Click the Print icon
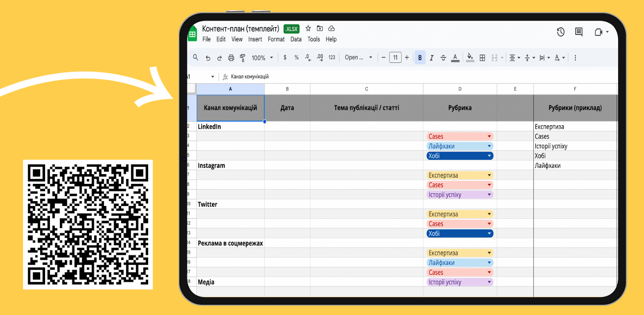Image resolution: width=644 pixels, height=315 pixels. pyautogui.click(x=231, y=58)
